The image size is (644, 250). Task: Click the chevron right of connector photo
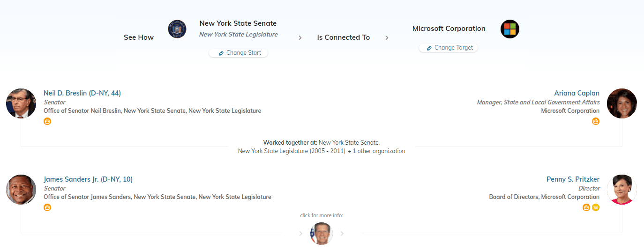tap(342, 234)
